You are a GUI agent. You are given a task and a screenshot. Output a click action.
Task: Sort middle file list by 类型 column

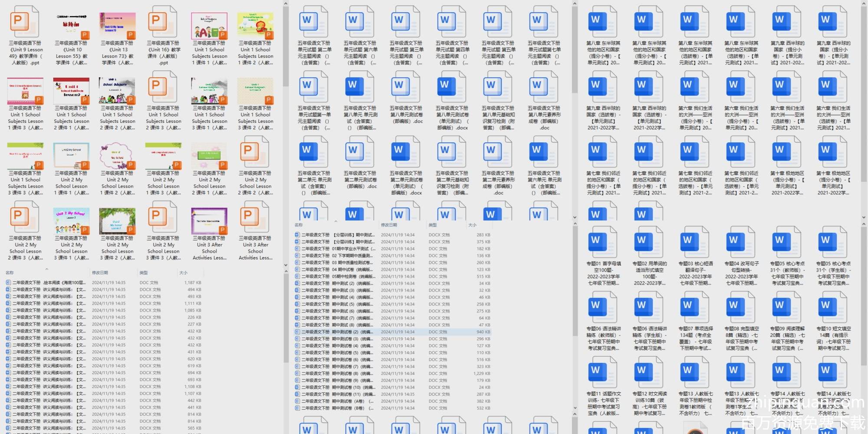tap(433, 225)
